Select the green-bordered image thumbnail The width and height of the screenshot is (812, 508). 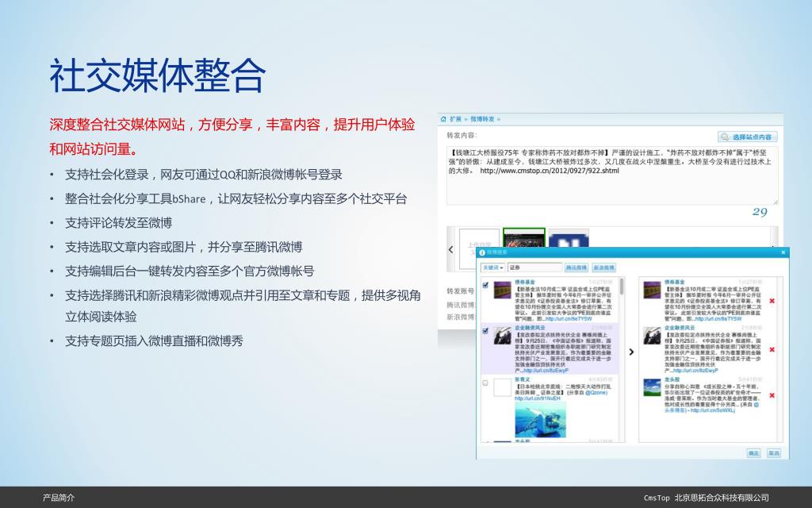click(x=524, y=238)
